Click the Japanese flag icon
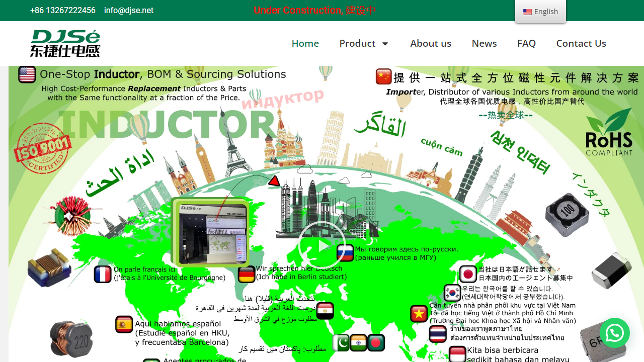Viewport: 644px width, 362px height. (x=468, y=274)
